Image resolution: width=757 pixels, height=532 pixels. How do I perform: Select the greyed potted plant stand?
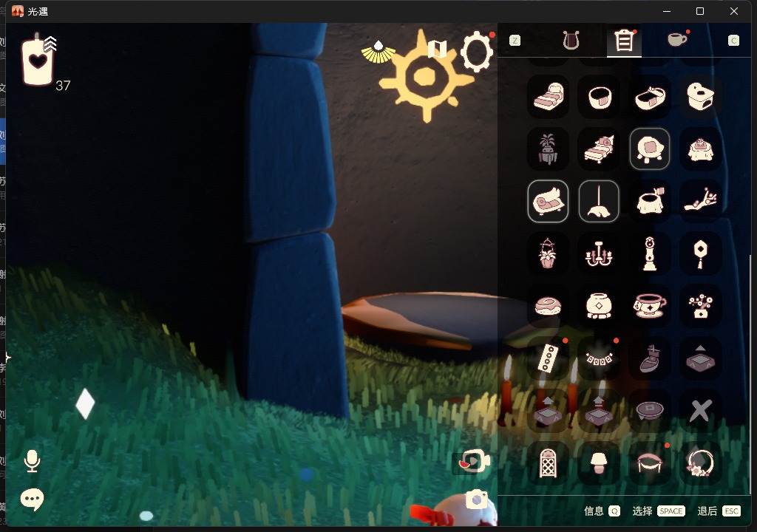[x=548, y=149]
